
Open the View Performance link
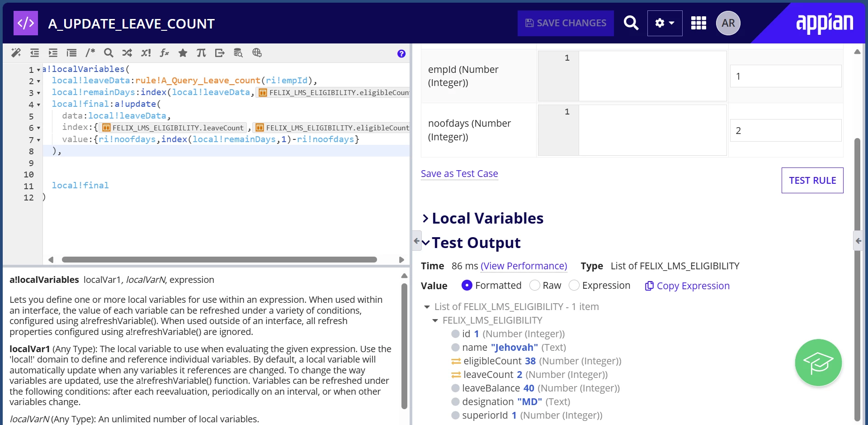click(524, 266)
